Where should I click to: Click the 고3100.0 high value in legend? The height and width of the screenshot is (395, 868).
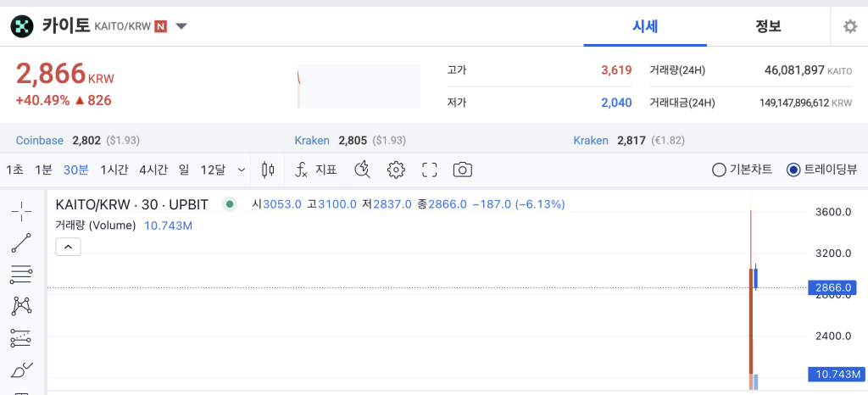[x=331, y=204]
